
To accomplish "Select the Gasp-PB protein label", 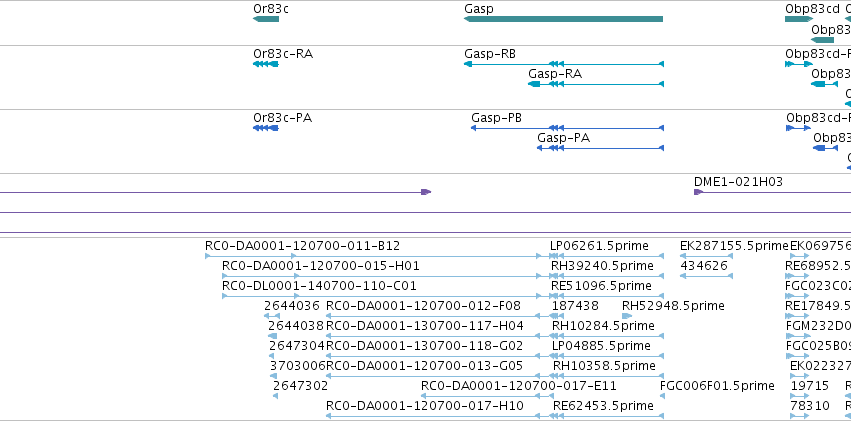I will pos(497,118).
